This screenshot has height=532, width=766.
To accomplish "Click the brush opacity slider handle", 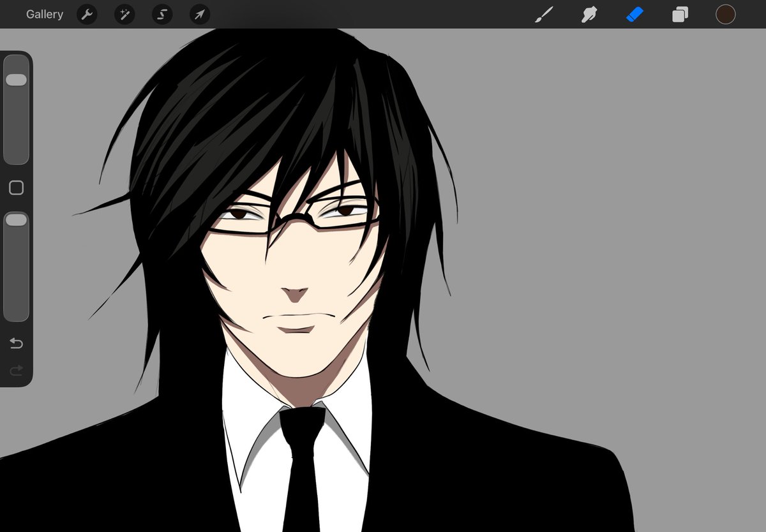I will pyautogui.click(x=16, y=219).
